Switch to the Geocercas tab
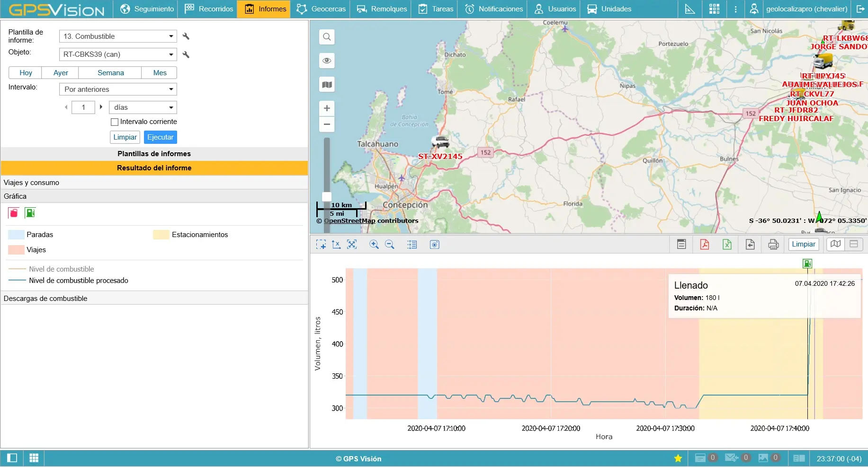 [x=321, y=9]
